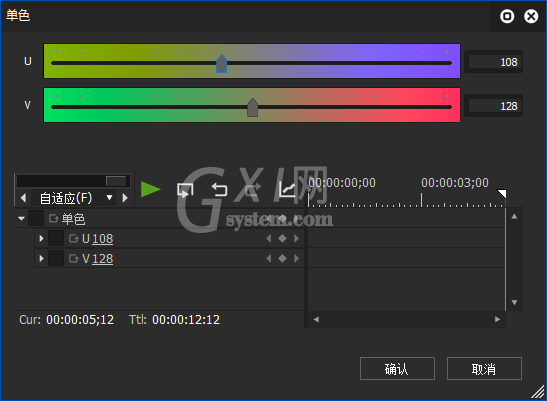Screen dimensions: 547x401
Task: Click left arrow beside 自适应(F) zoom
Action: tap(23, 198)
